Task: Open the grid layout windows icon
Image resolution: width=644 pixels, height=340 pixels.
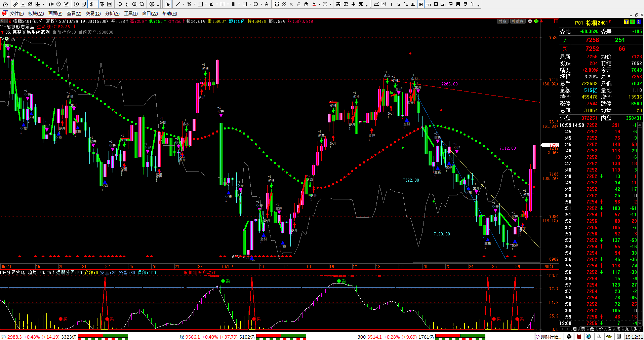Action: (x=38, y=4)
